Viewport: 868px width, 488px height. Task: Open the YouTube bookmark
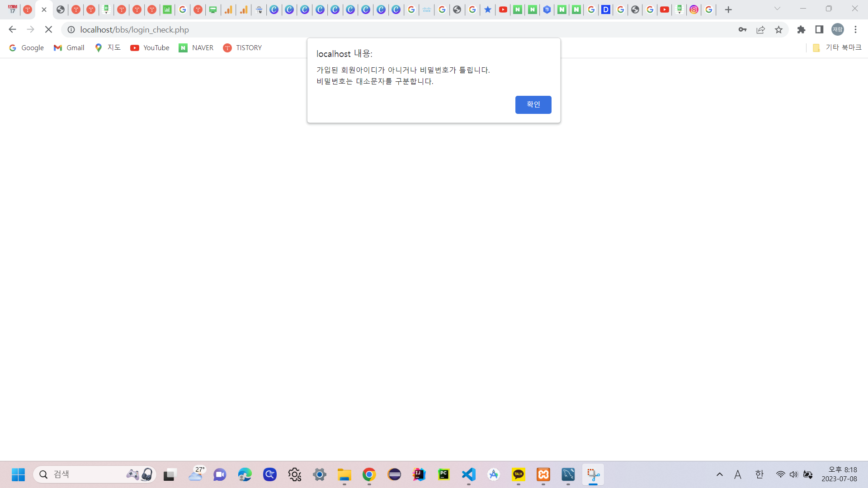[x=150, y=47]
